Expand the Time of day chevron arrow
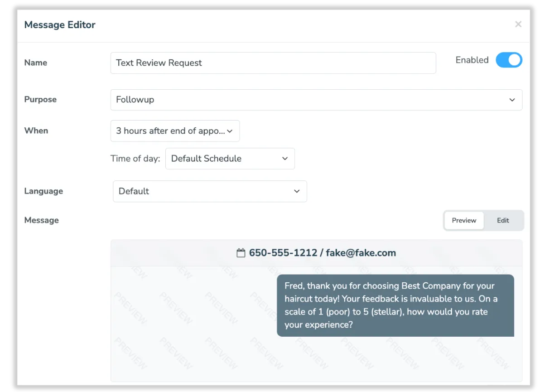This screenshot has height=392, width=540. [285, 159]
